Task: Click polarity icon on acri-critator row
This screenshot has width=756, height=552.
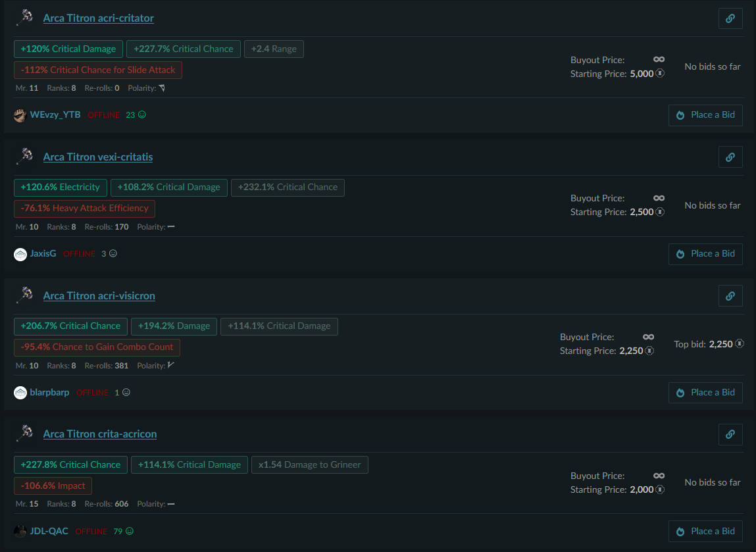Action: pyautogui.click(x=162, y=88)
